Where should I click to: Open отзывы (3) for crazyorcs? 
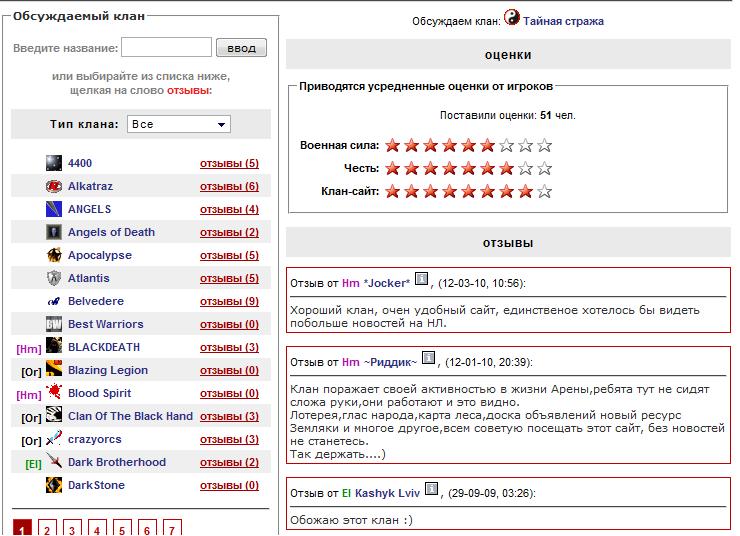coord(229,439)
